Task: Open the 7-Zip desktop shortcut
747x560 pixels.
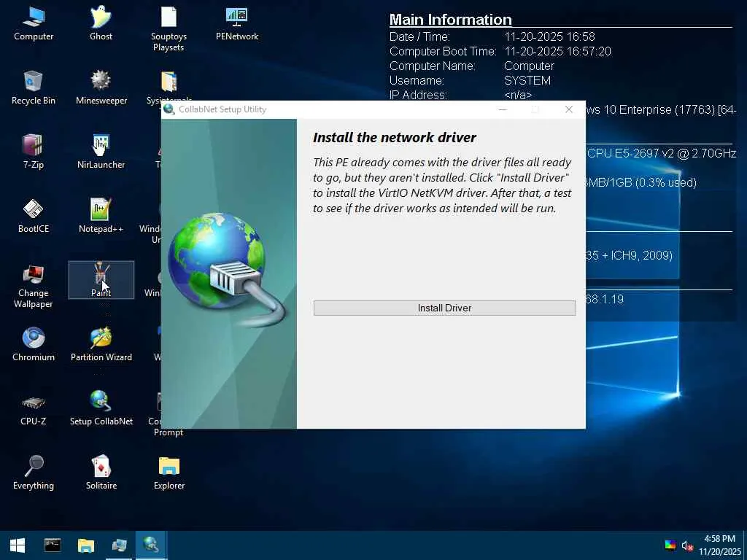Action: [34, 152]
